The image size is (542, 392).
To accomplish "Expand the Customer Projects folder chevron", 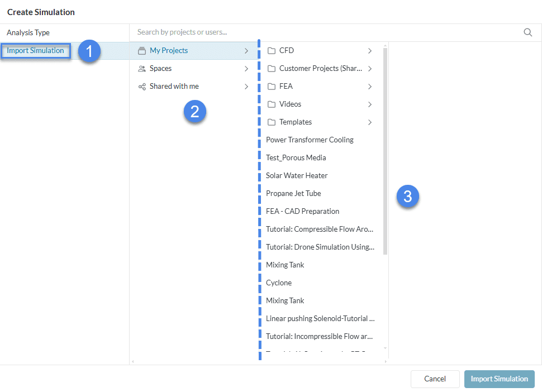I will pyautogui.click(x=370, y=69).
